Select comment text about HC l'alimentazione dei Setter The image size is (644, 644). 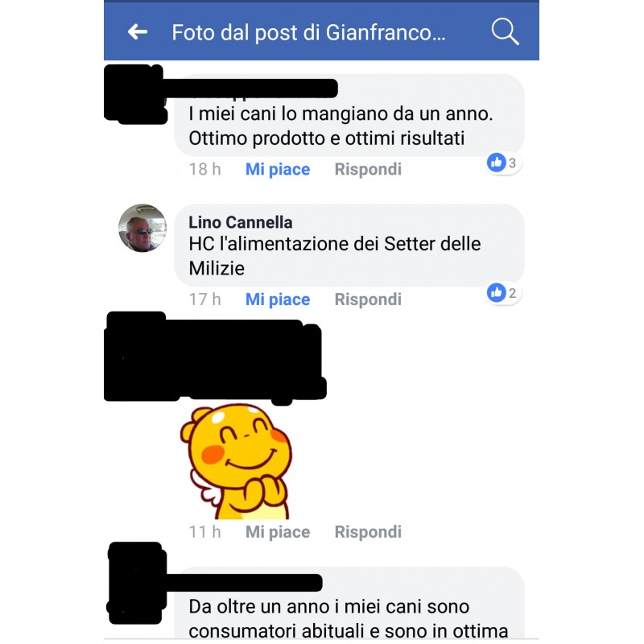click(335, 256)
